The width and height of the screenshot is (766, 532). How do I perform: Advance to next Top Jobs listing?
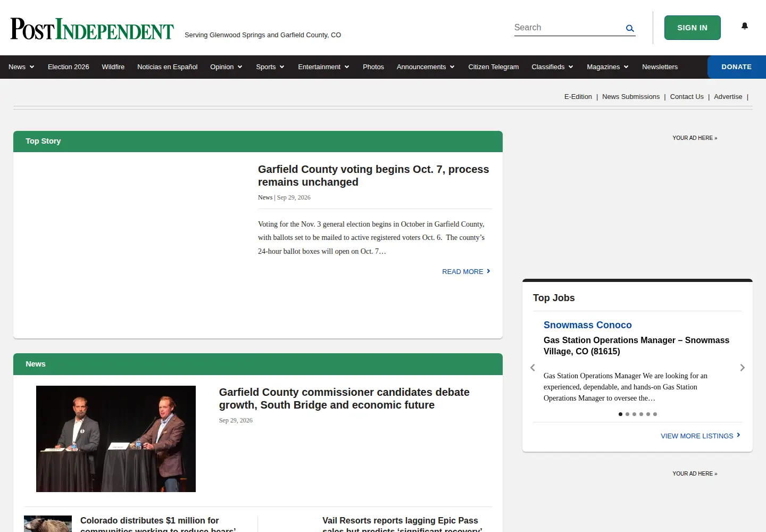click(743, 368)
